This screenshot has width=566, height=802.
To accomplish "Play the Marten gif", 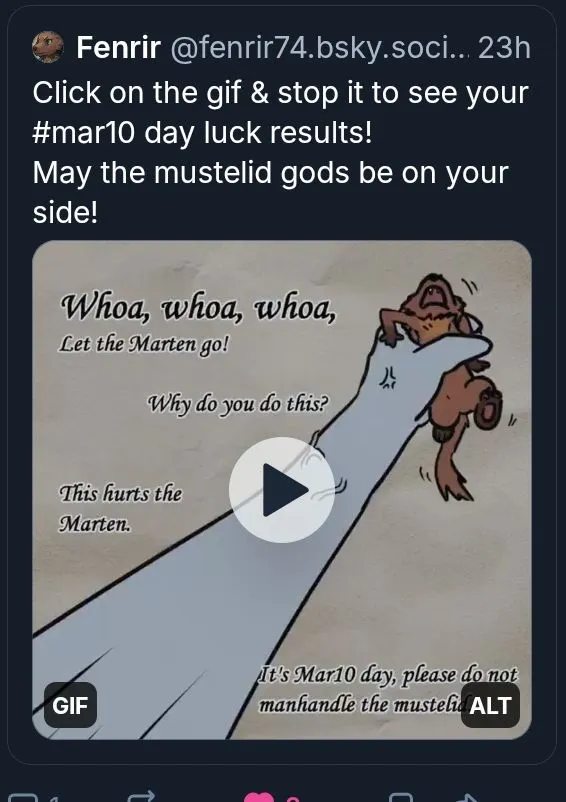I will tap(282, 489).
